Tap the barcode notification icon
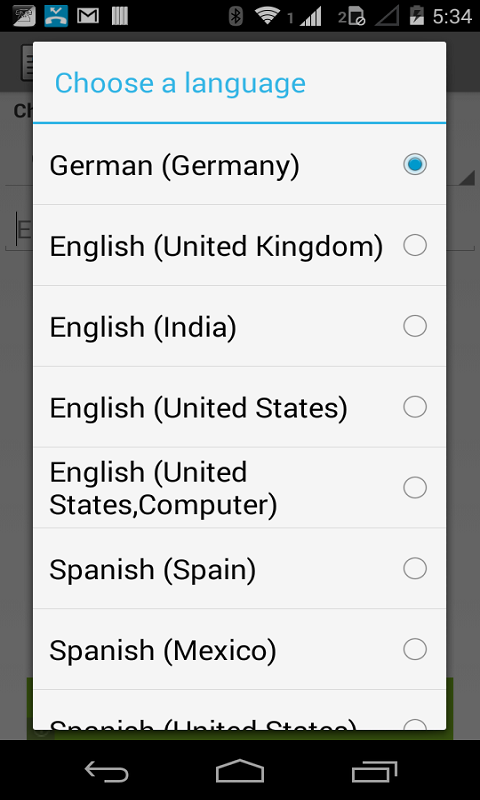480x800 pixels. (120, 16)
